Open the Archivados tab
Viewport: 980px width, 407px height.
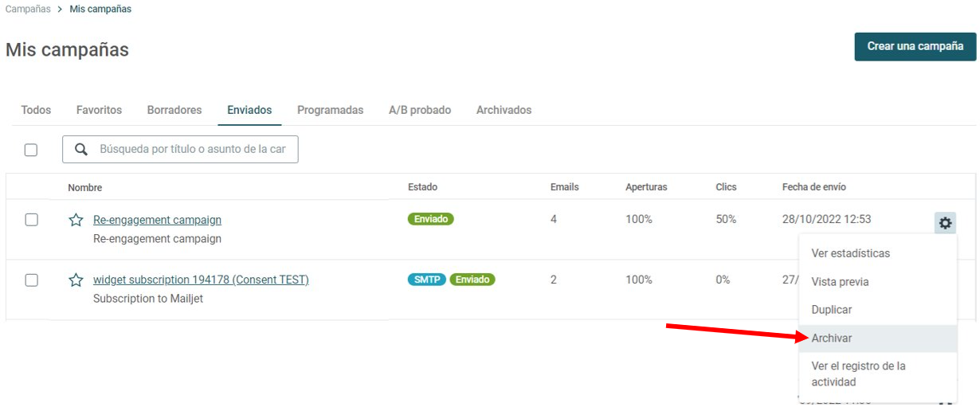point(504,110)
